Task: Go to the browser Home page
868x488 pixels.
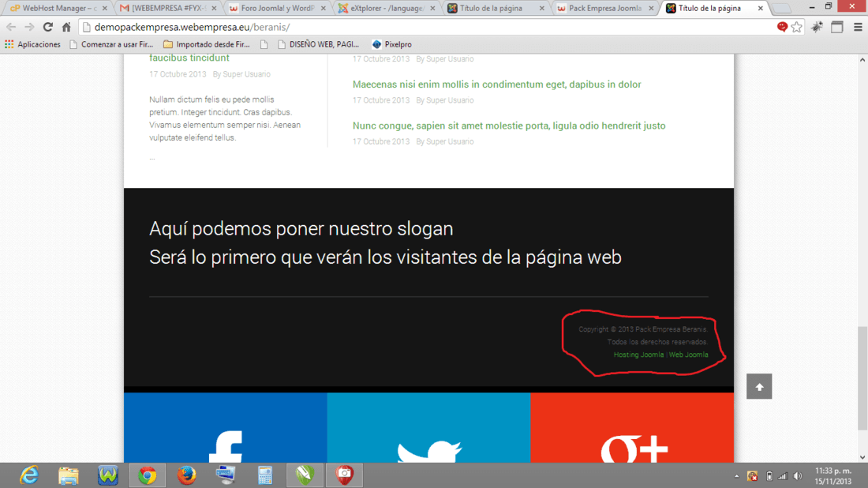Action: [66, 27]
